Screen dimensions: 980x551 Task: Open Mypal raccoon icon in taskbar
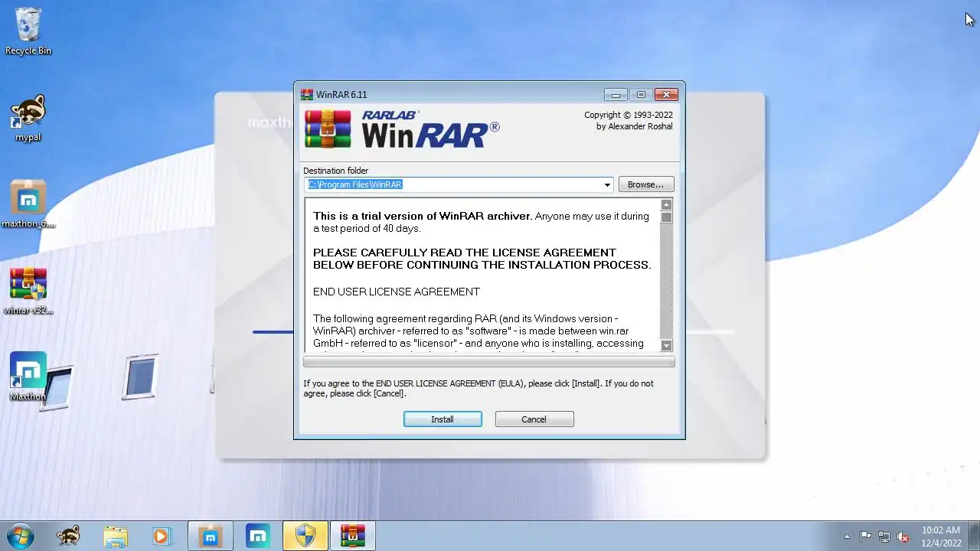(69, 536)
